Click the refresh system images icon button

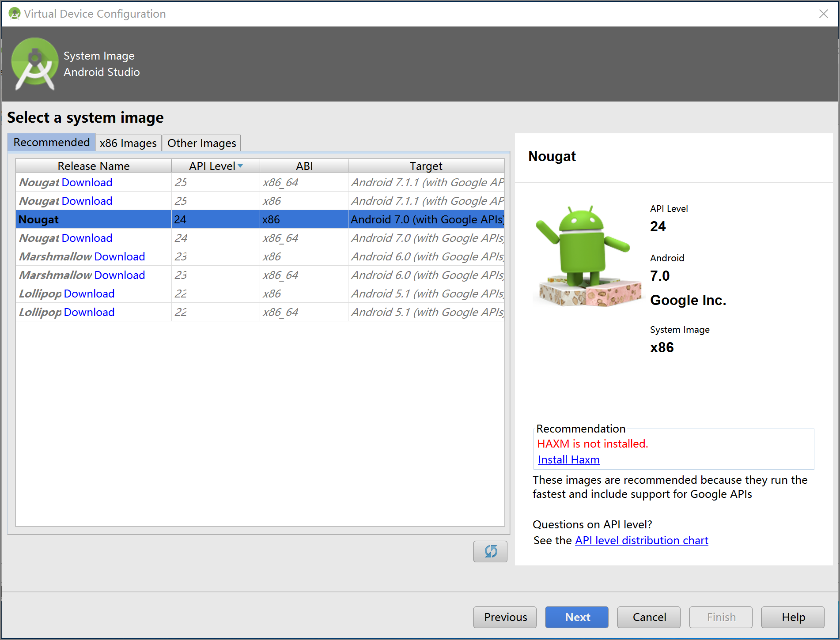490,551
